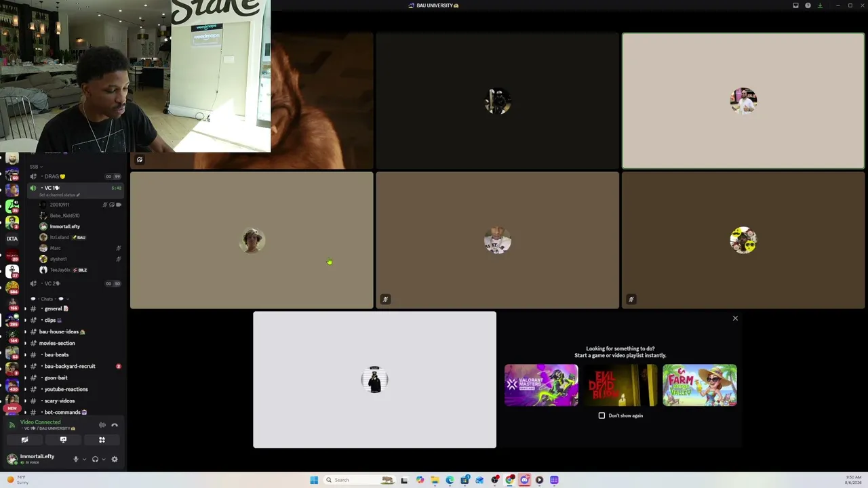The height and width of the screenshot is (488, 868).
Task: Open the activities grid button
Action: pyautogui.click(x=102, y=440)
